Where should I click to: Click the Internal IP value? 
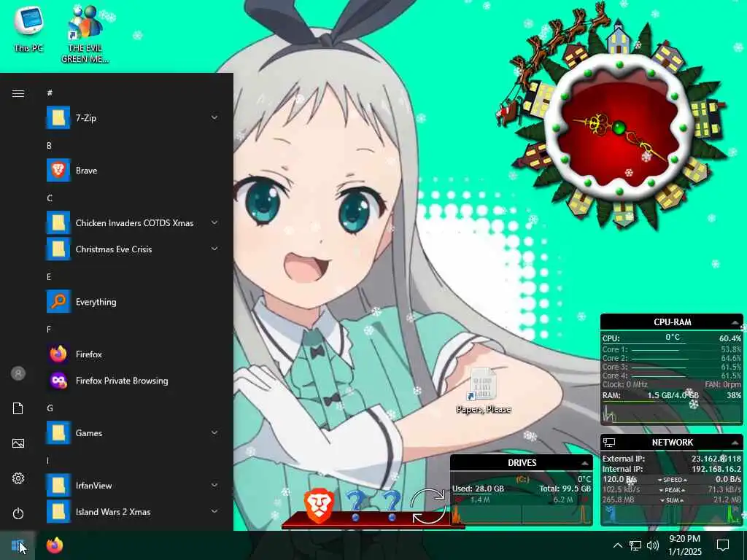coord(716,469)
